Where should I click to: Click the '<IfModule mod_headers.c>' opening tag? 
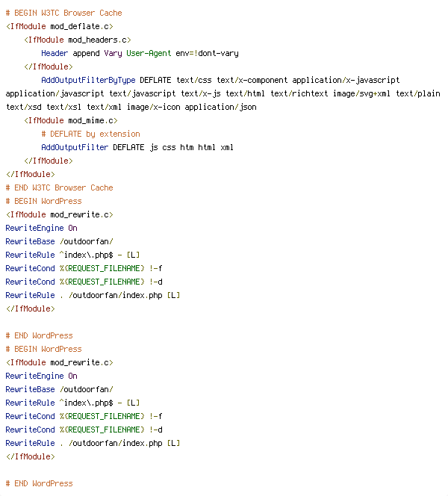[x=78, y=40]
